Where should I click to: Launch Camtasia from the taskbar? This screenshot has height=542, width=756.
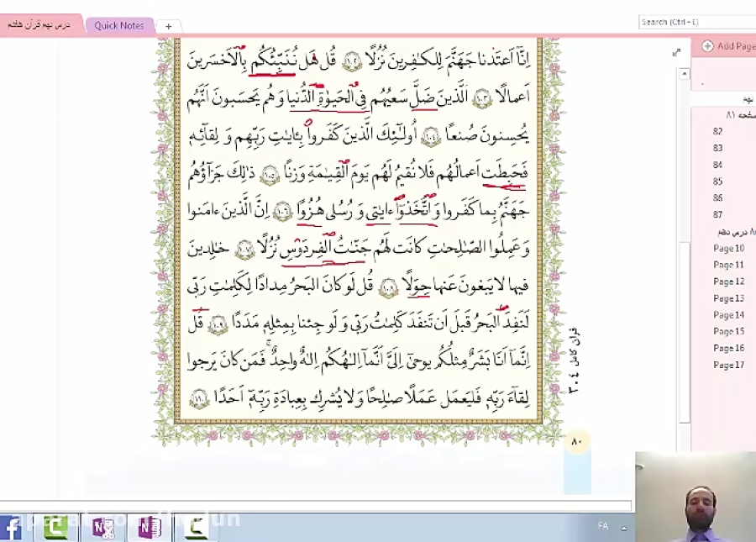click(x=55, y=529)
